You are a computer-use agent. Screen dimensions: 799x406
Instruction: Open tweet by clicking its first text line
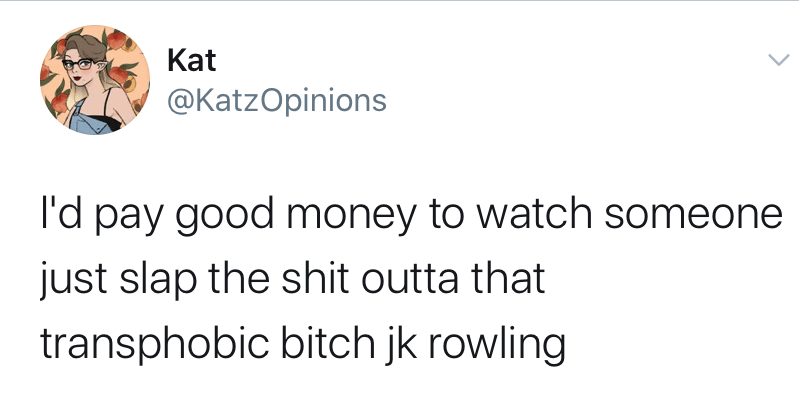pos(411,214)
